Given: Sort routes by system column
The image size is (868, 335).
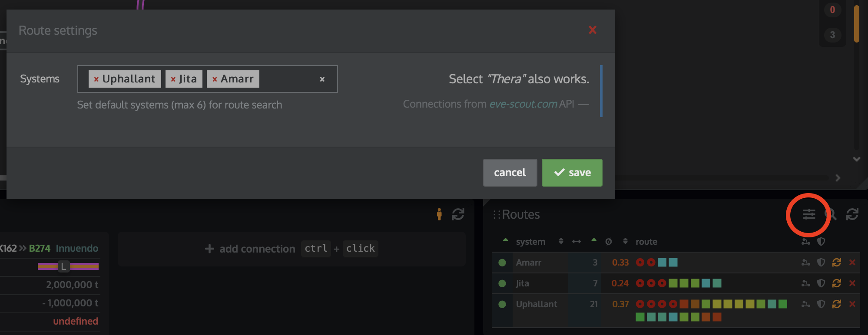Looking at the screenshot, I should (530, 242).
